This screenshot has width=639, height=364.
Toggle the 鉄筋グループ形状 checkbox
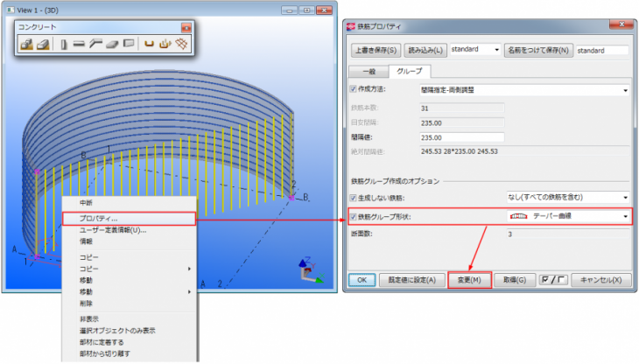coord(353,217)
